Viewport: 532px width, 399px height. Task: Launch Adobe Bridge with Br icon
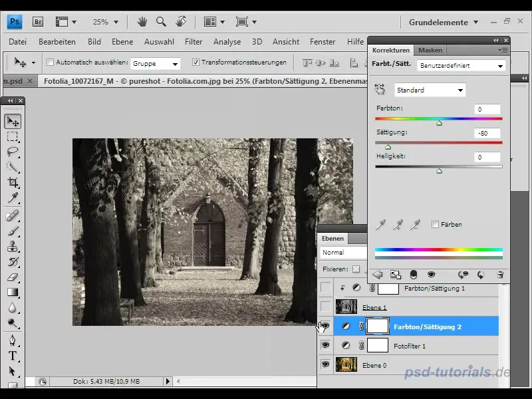click(x=38, y=22)
